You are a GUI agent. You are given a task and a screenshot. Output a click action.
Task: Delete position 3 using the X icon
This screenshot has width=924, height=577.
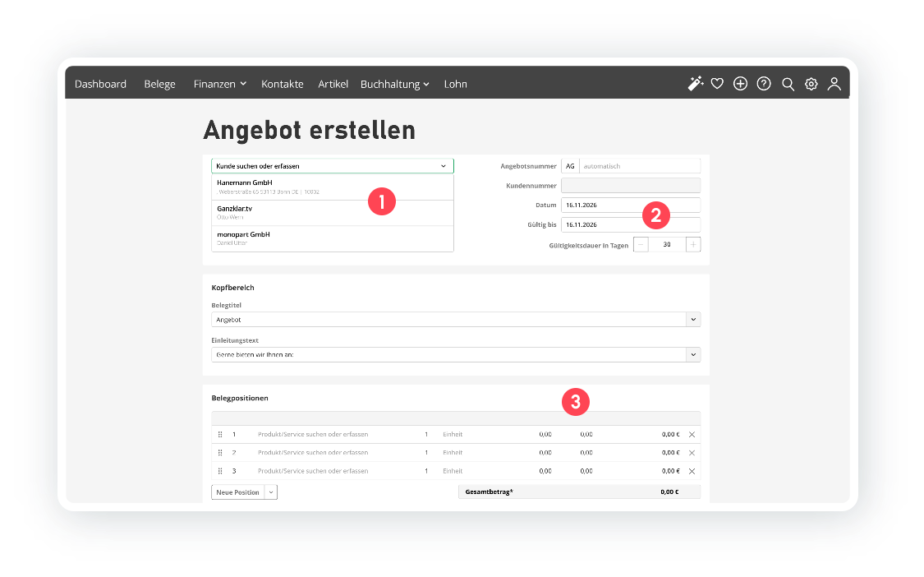click(692, 471)
